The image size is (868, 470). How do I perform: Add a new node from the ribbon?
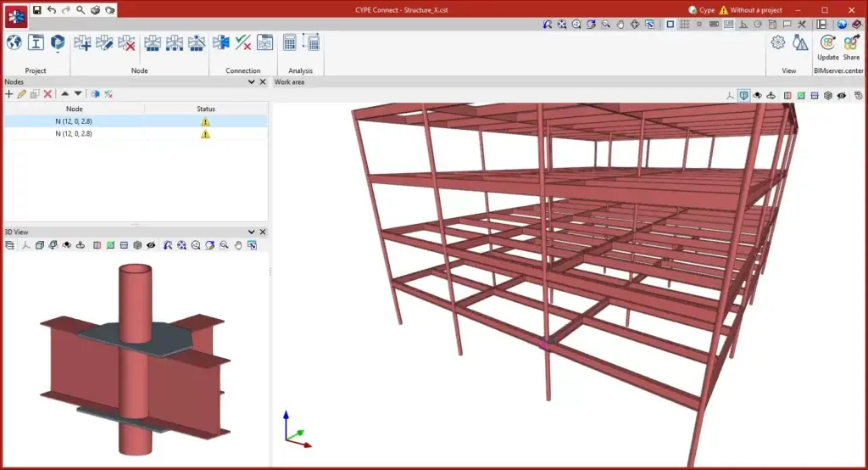(x=83, y=42)
